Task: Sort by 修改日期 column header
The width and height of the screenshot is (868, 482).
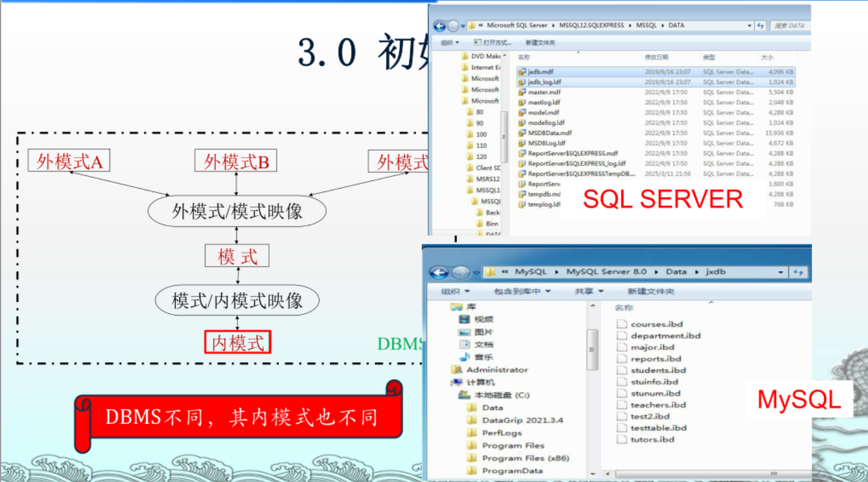Action: coord(657,57)
